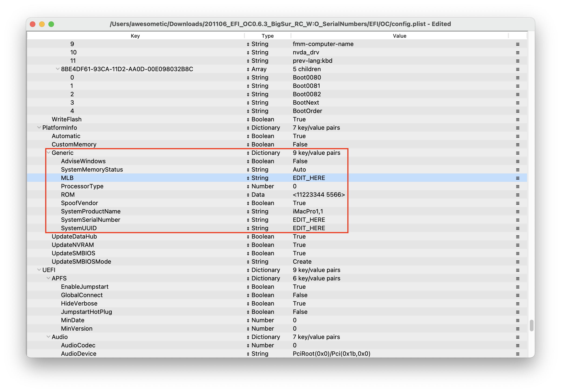Viewport: 561px width, 392px height.
Task: Click the vertical scrollbar thumb
Action: coord(531,325)
